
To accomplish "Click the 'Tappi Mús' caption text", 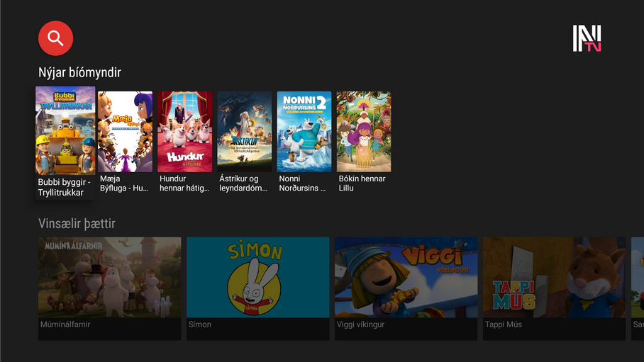I will (x=504, y=324).
